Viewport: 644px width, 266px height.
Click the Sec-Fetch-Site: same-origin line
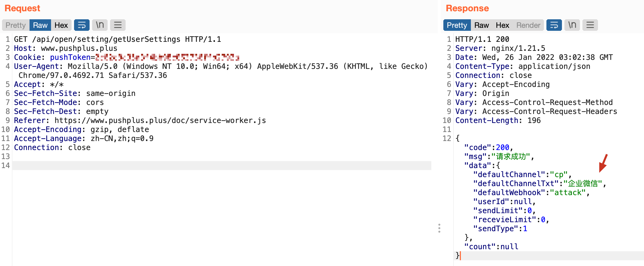75,93
